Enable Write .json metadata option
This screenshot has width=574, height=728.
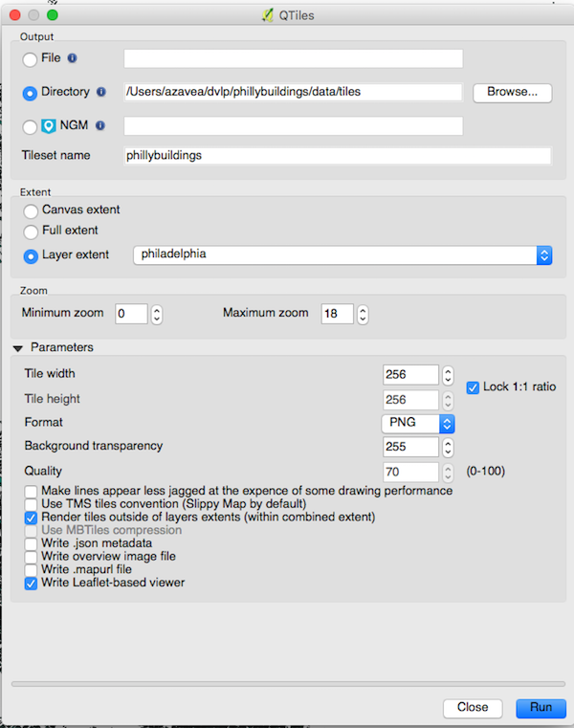pos(31,543)
